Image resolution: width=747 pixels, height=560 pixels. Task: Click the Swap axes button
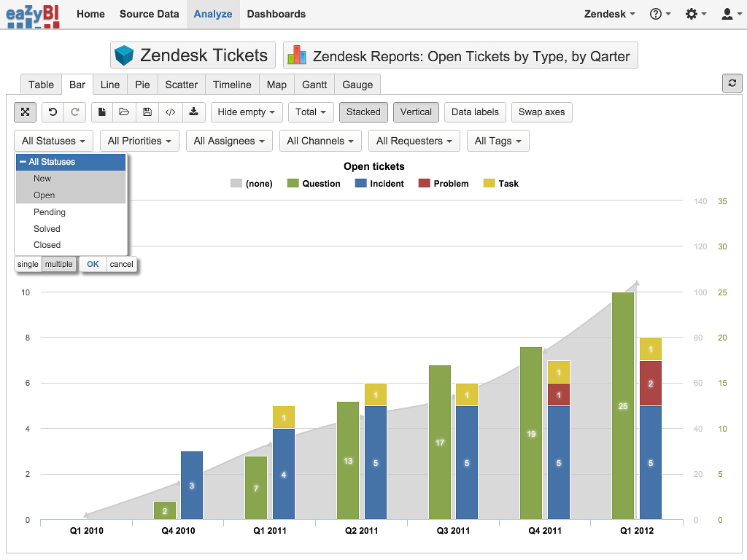click(x=541, y=112)
